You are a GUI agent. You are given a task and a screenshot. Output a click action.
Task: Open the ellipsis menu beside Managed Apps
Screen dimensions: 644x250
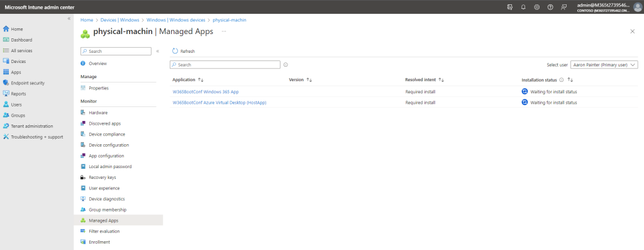point(224,31)
